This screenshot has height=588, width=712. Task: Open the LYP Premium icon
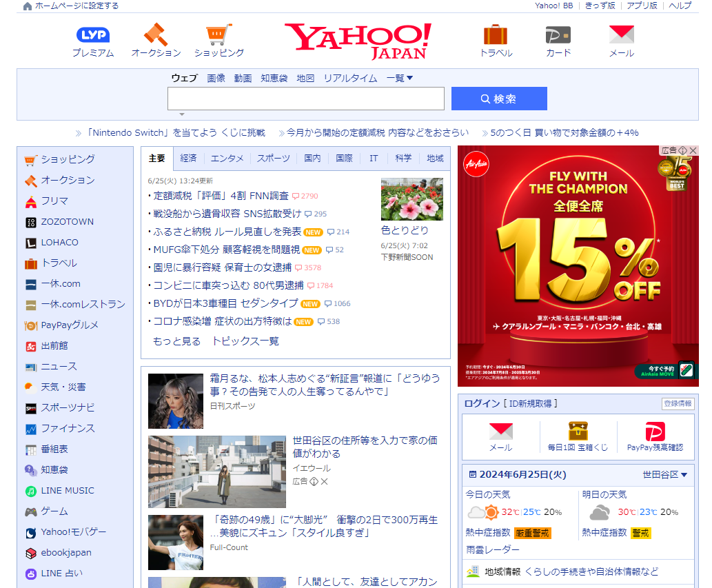(x=93, y=35)
